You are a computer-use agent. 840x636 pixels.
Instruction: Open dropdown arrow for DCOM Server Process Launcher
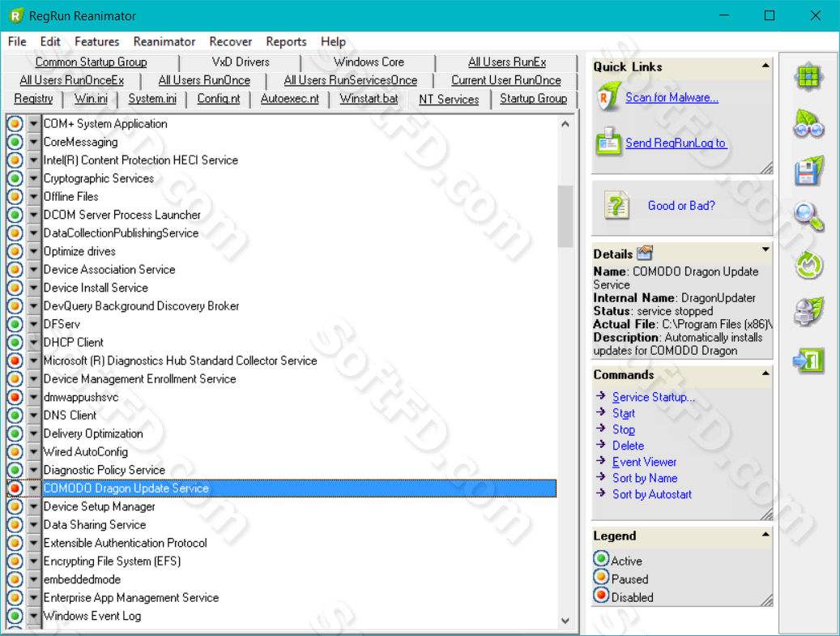34,215
